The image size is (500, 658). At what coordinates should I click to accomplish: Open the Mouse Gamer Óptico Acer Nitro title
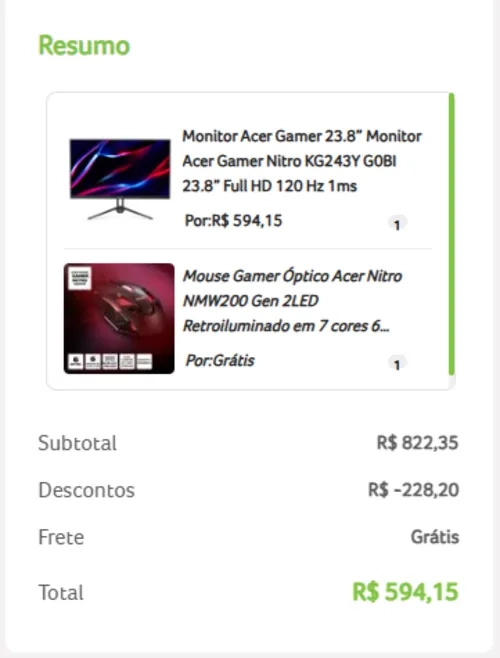point(292,301)
